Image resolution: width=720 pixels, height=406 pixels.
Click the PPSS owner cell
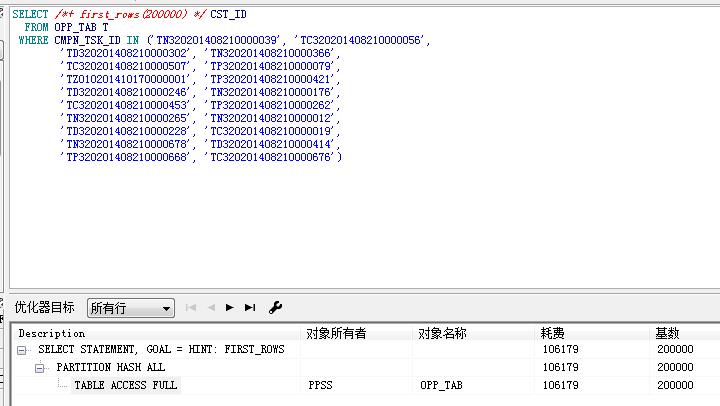[321, 385]
